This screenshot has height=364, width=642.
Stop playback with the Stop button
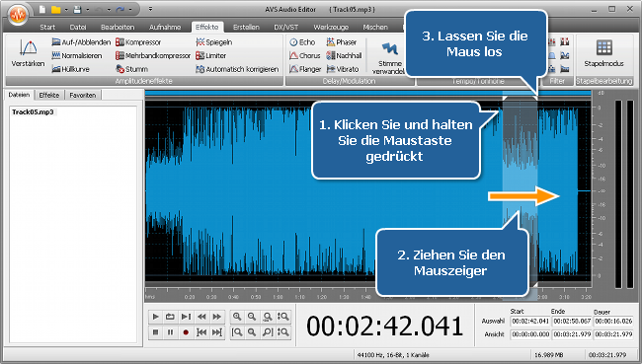pyautogui.click(x=155, y=332)
